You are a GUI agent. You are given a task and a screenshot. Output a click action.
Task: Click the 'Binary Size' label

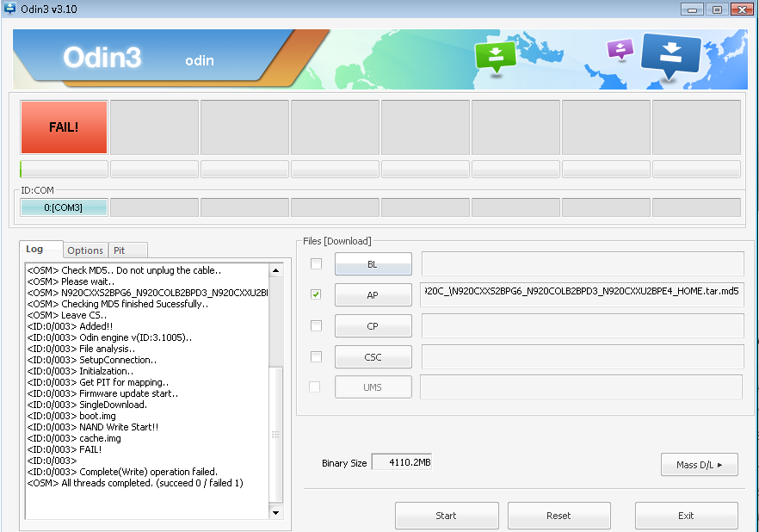344,463
